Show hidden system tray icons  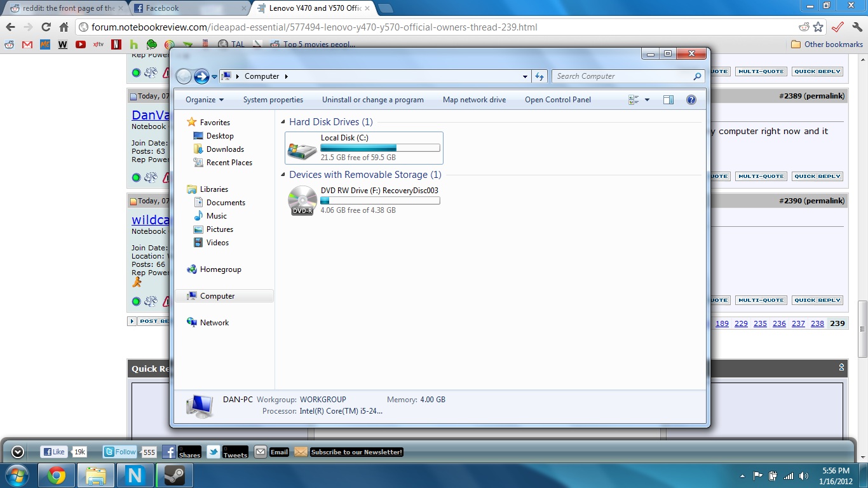[743, 476]
